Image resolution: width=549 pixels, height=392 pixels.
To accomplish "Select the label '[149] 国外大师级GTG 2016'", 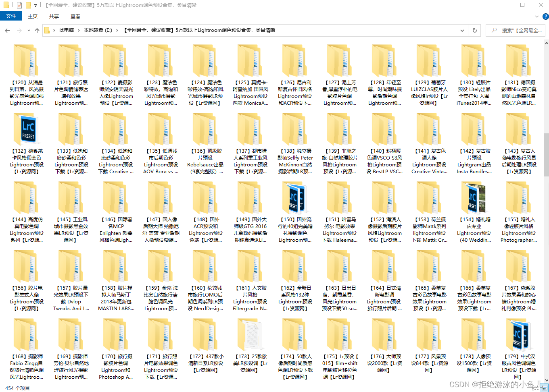I will click(x=250, y=230).
